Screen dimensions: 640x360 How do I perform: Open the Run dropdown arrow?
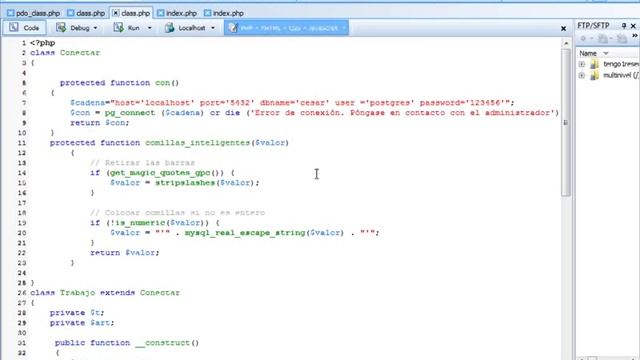(149, 28)
